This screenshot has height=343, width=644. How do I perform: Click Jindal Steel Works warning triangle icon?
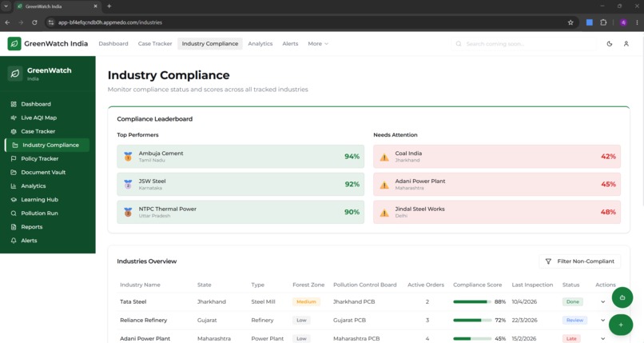tap(384, 213)
